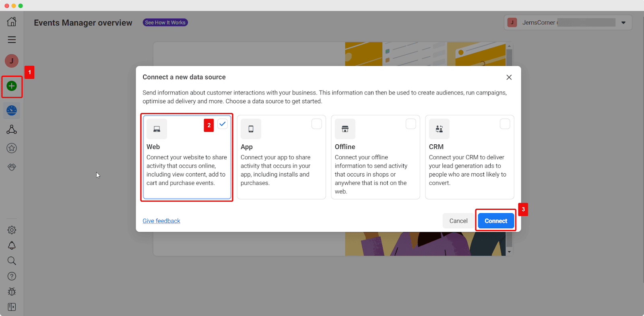The image size is (644, 316).
Task: Uncheck the Web data source checkbox
Action: coord(223,124)
